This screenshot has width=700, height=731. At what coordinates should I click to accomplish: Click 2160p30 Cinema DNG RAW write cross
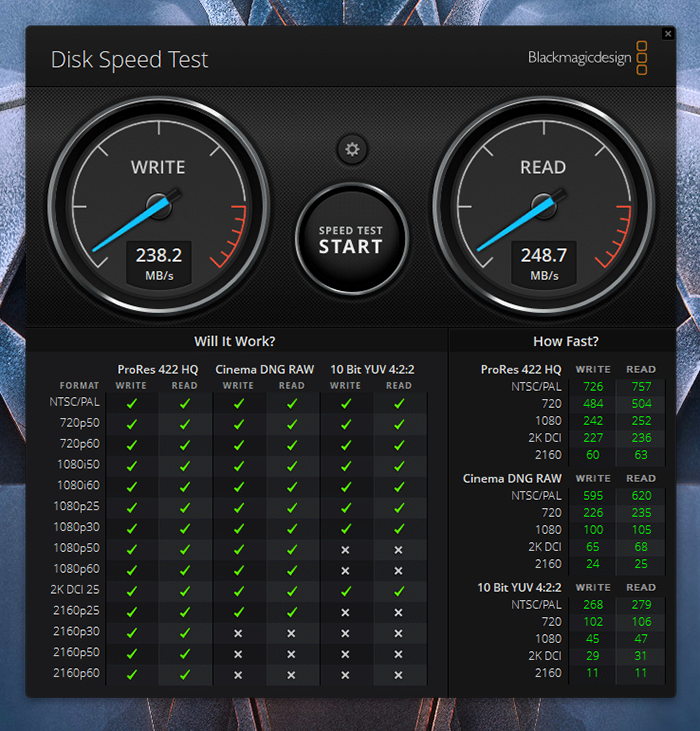tap(238, 633)
